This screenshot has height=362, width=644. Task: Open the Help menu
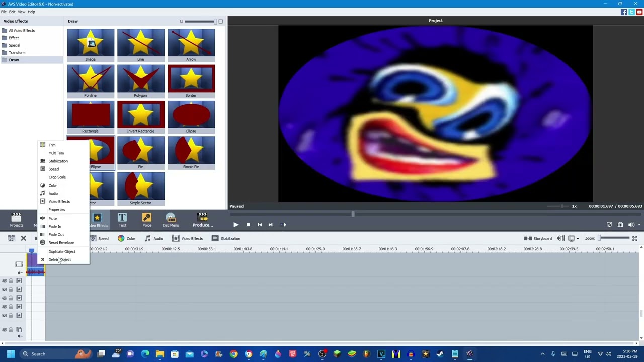31,12
